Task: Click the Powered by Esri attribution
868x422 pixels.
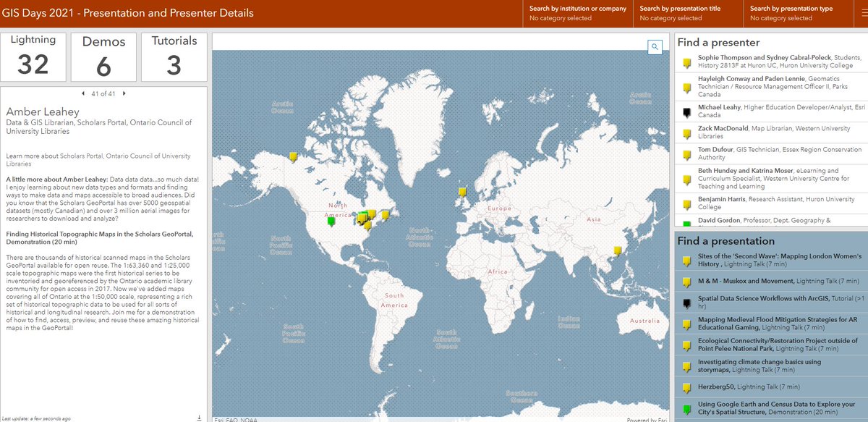Action: tap(648, 419)
